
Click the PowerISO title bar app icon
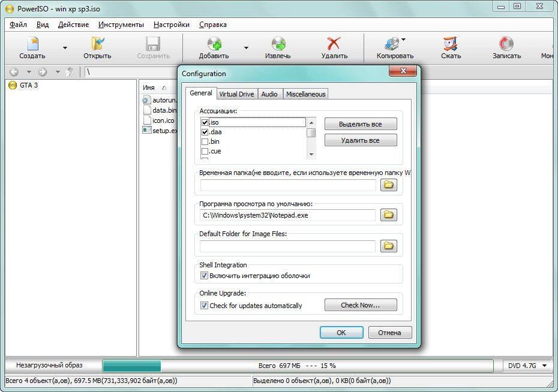(x=10, y=8)
